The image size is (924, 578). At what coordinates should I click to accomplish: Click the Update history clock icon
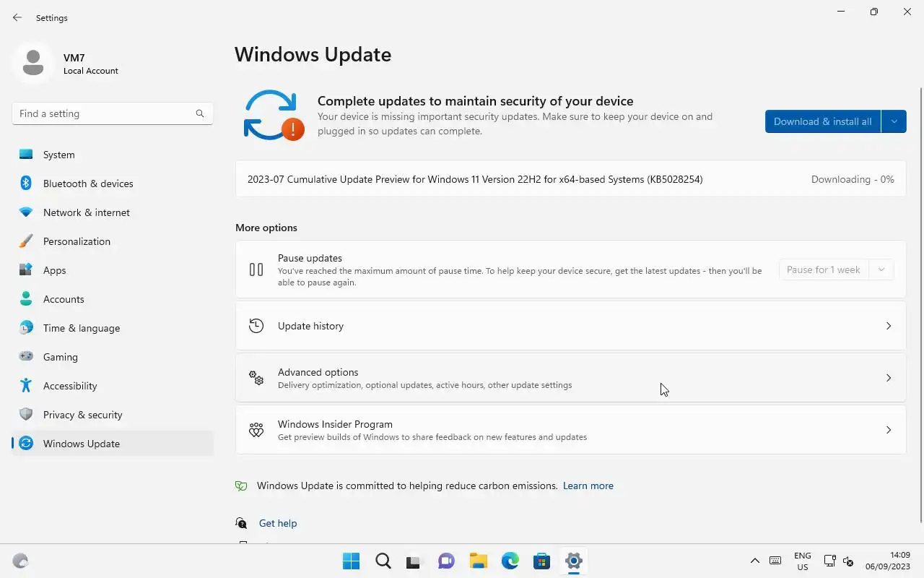coord(256,326)
